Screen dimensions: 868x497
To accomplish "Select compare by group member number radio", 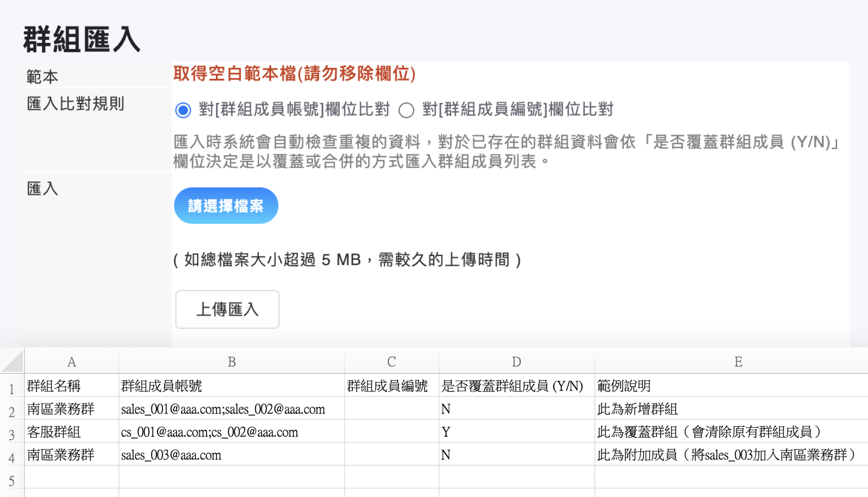I will pos(406,110).
